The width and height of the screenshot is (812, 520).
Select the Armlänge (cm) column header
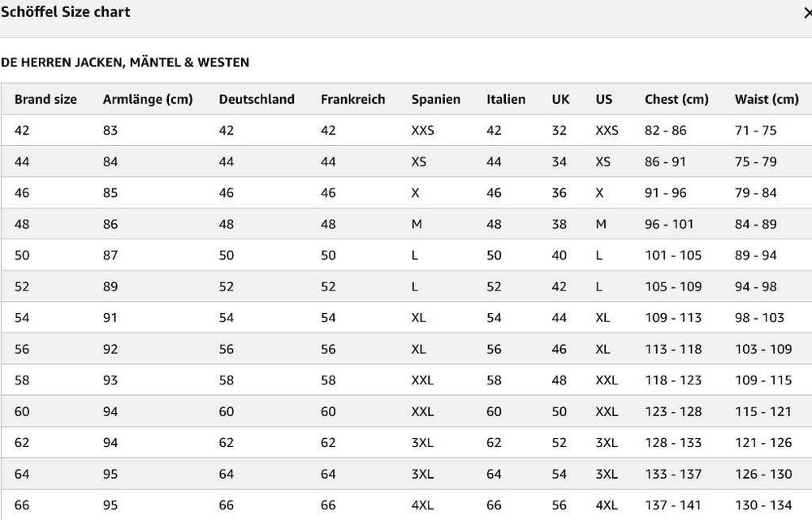pos(148,99)
